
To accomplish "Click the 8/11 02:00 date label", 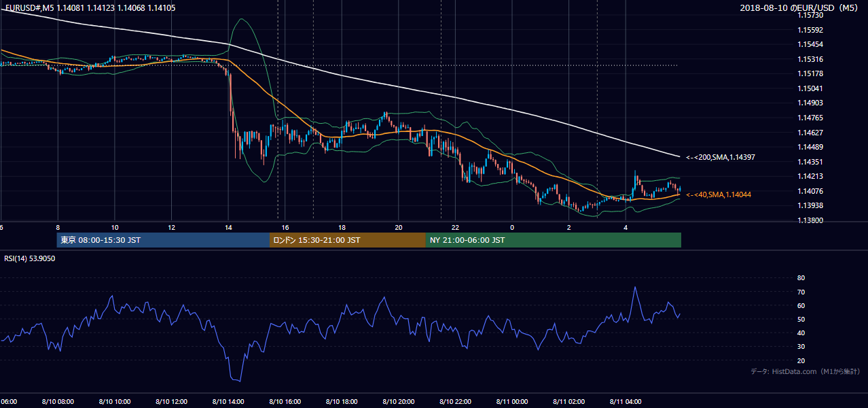I will 569,401.
